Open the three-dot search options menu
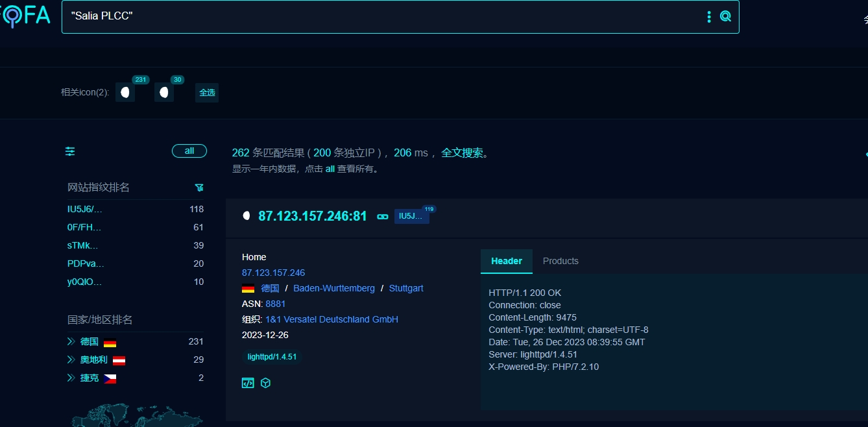This screenshot has width=868, height=427. tap(709, 16)
